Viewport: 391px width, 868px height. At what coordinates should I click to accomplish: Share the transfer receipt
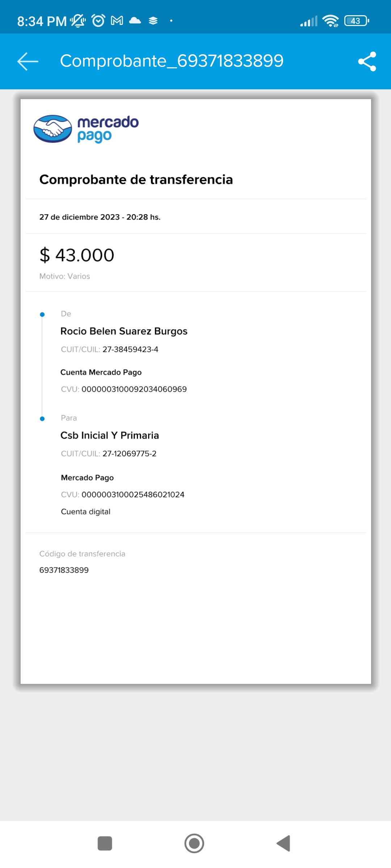coord(367,61)
